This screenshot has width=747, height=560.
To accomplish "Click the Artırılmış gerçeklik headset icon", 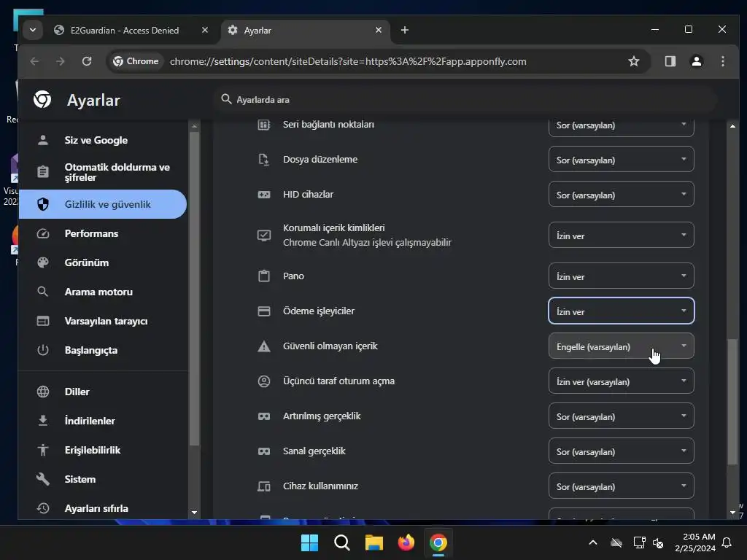I will point(264,416).
